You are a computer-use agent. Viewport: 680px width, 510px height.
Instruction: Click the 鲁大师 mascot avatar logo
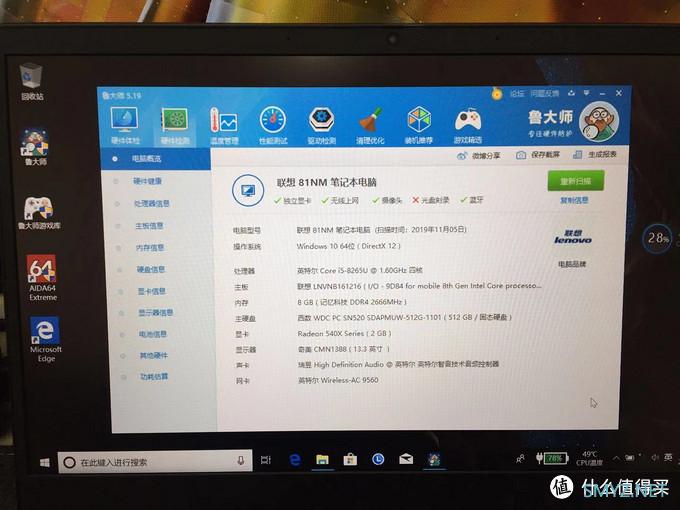[x=599, y=122]
